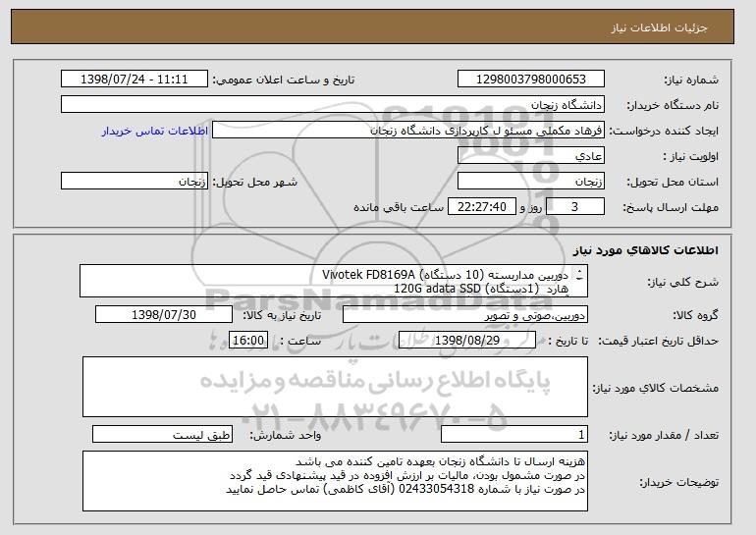Screen dimensions: 756x535
Task: Click the label نام دستگاه خریدار
Action: (673, 105)
